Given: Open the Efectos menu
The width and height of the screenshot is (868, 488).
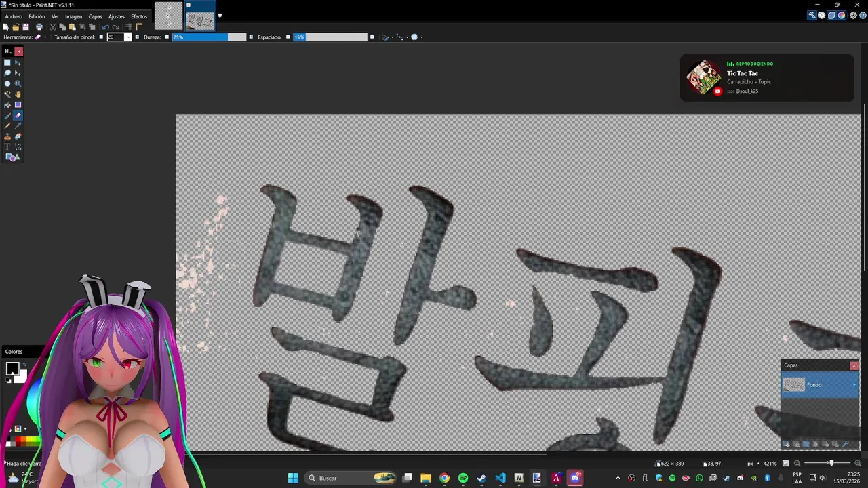Looking at the screenshot, I should tap(139, 16).
